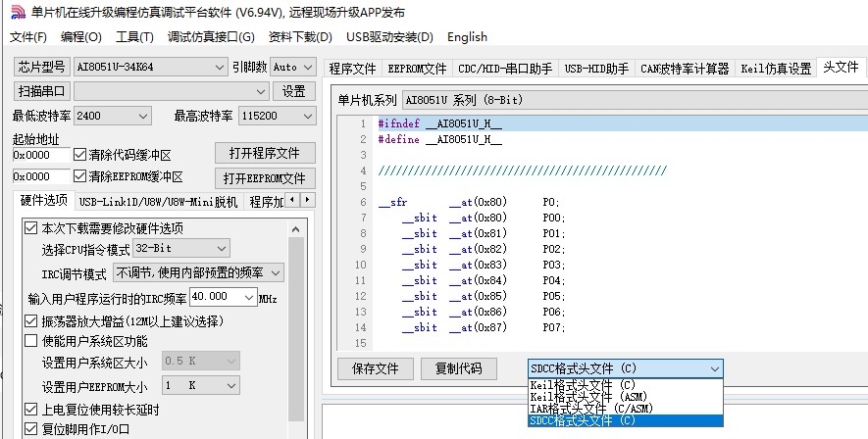Click the hardware options vertical scrollbar thumb
This screenshot has width=868, height=439.
click(x=296, y=329)
